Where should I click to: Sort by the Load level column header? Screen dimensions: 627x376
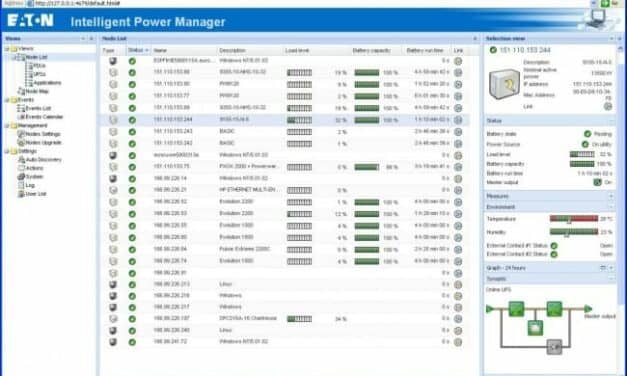tap(297, 50)
